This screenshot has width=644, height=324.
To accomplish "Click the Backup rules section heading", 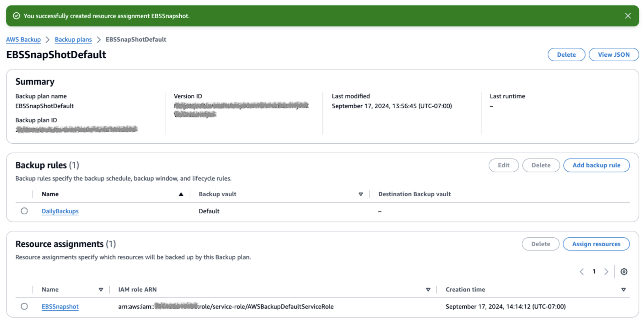I will click(x=47, y=165).
